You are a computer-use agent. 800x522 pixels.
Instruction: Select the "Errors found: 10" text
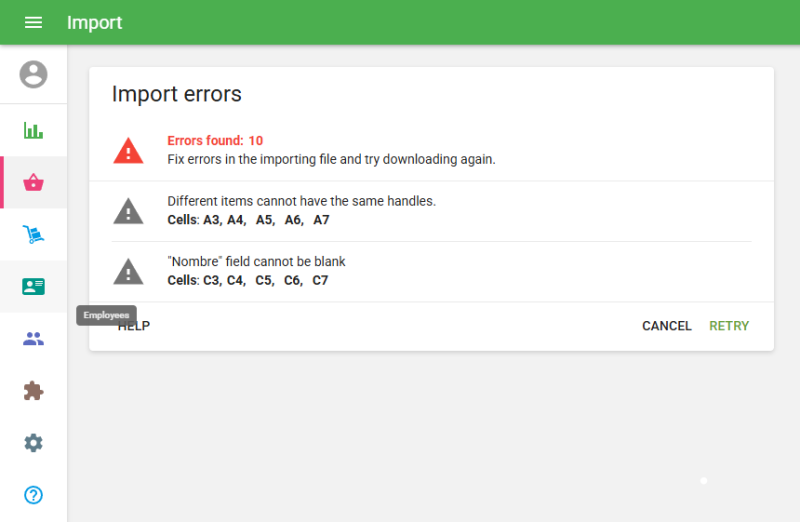click(215, 141)
